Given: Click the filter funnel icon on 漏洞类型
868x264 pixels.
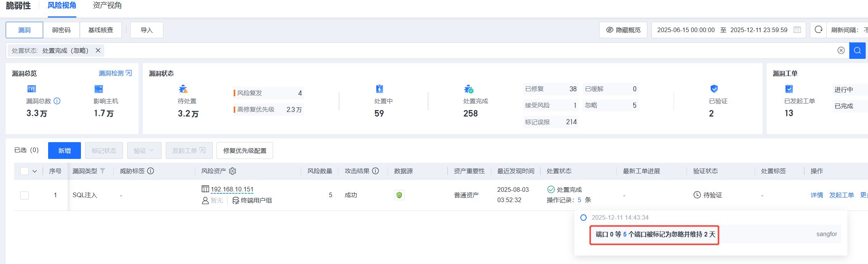Looking at the screenshot, I should [x=103, y=171].
